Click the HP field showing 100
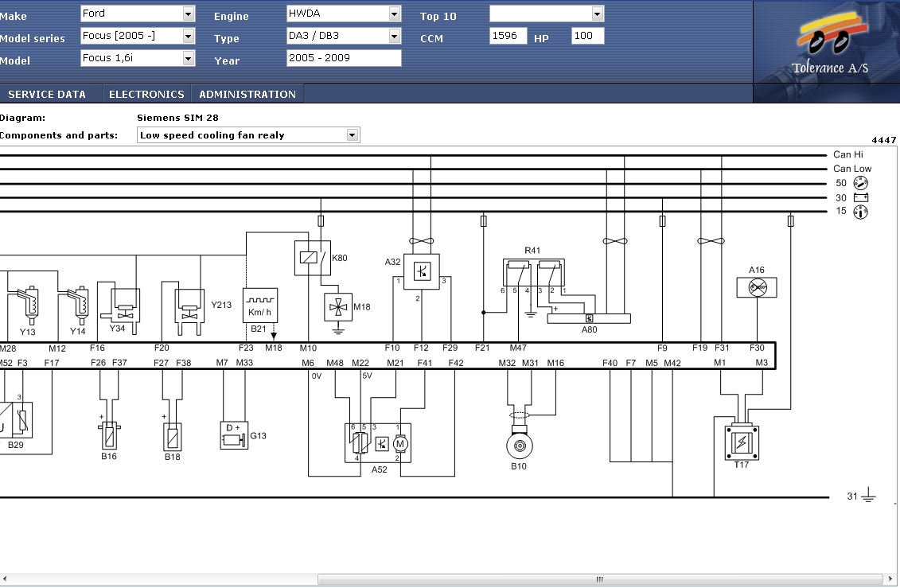900x588 pixels. tap(588, 36)
